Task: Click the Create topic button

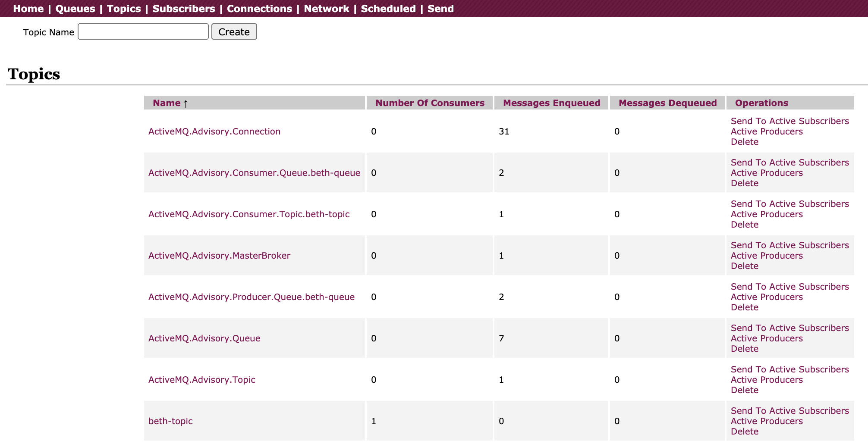Action: pos(234,31)
